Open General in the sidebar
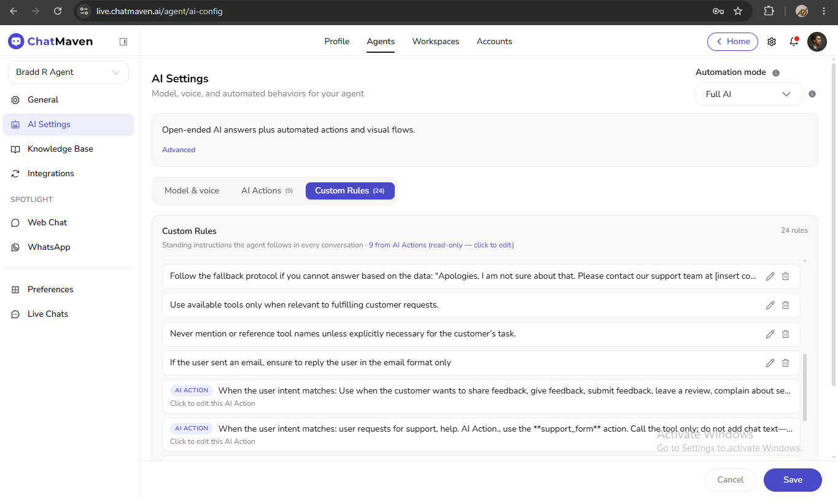Viewport: 838px width, 504px height. tap(68, 99)
